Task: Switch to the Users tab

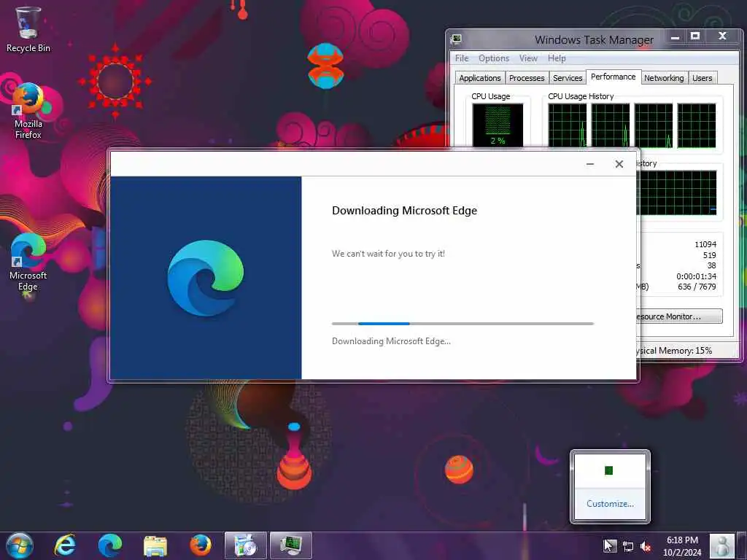Action: coord(703,78)
